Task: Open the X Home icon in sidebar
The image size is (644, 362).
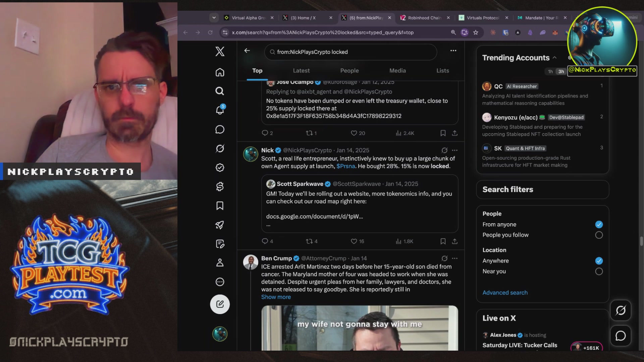Action: click(x=220, y=72)
